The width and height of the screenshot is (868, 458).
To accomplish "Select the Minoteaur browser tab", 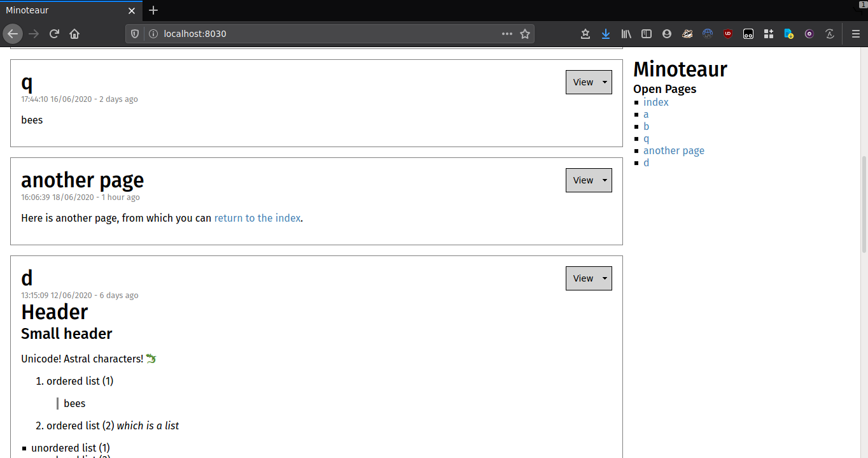I will 71,10.
